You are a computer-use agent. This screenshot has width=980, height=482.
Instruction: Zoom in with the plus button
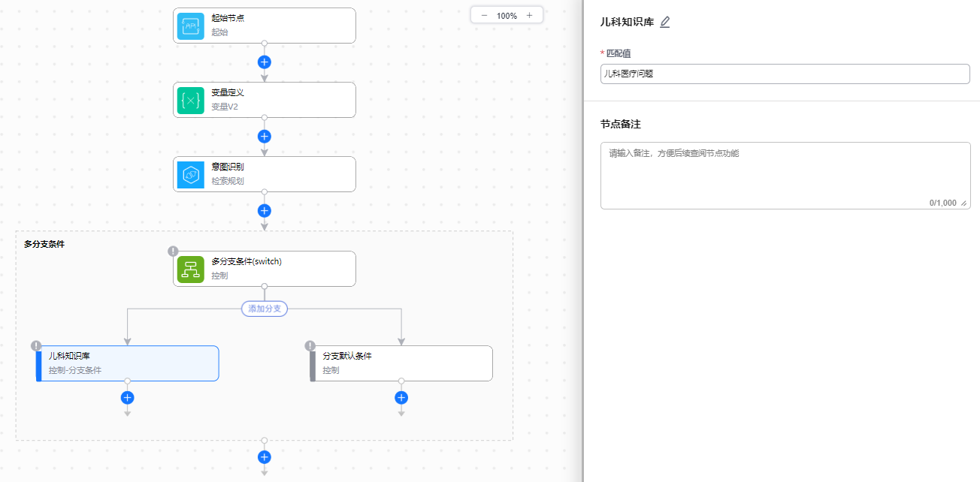pyautogui.click(x=529, y=16)
